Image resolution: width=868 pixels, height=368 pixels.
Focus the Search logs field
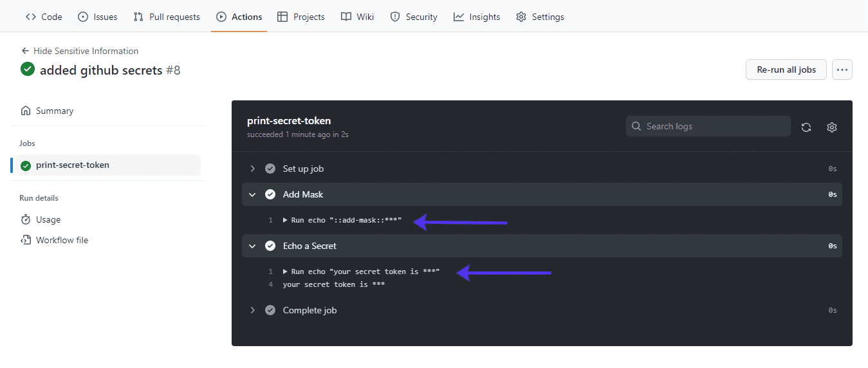point(708,126)
